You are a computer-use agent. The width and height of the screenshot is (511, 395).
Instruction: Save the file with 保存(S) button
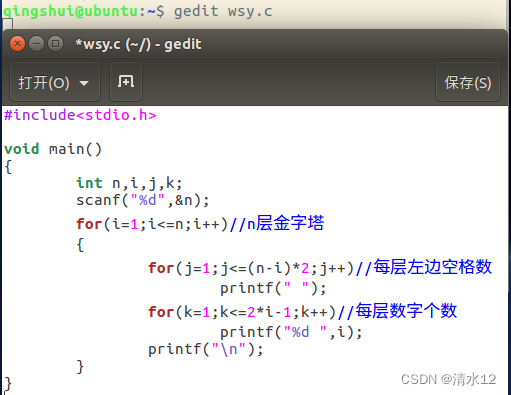pos(468,82)
